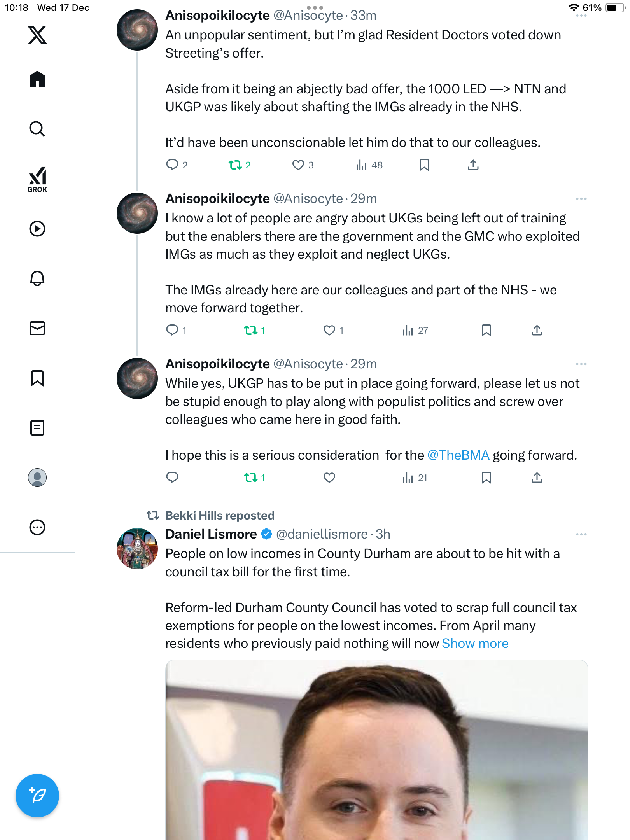The width and height of the screenshot is (630, 840).
Task: Click the X logo
Action: click(37, 35)
